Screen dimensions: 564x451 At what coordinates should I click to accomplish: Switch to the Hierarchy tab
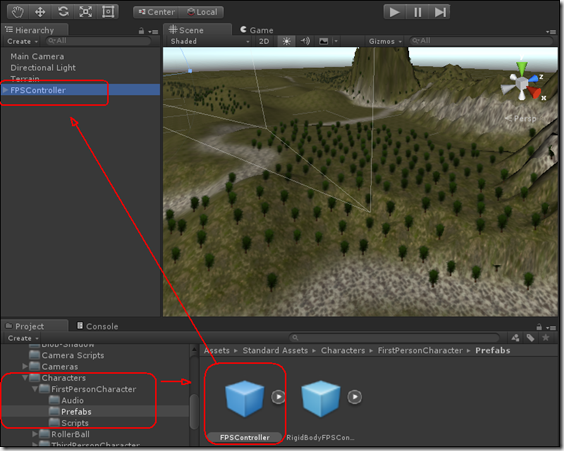(x=35, y=30)
